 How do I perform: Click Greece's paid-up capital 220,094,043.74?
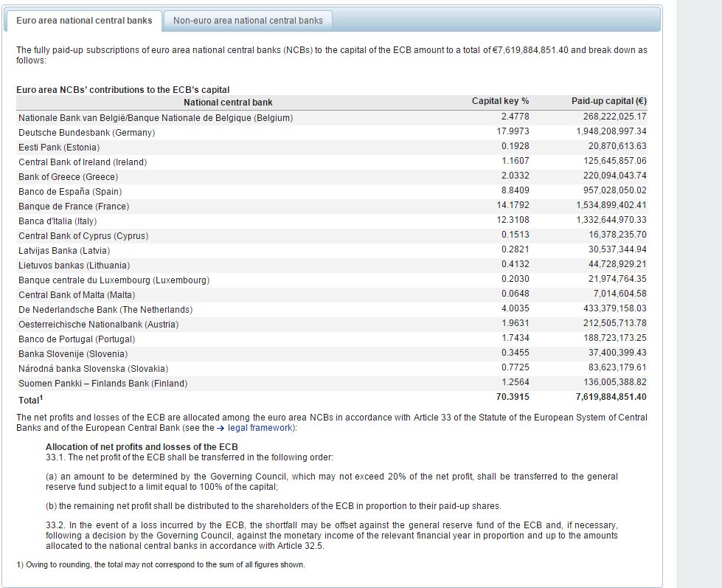point(615,176)
